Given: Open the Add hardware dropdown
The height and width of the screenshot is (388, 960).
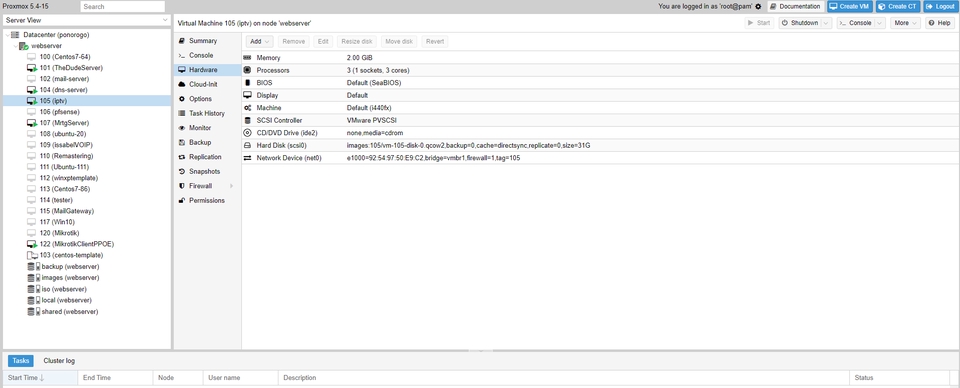Looking at the screenshot, I should [x=260, y=42].
